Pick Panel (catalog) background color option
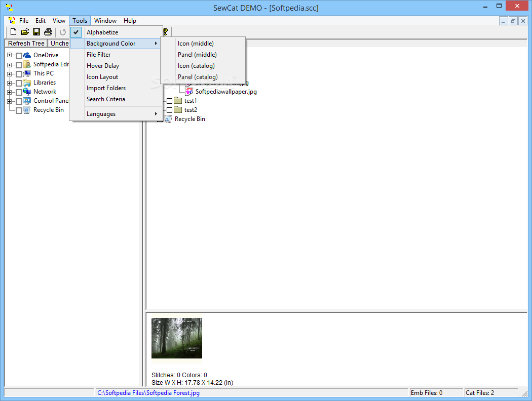 203,77
